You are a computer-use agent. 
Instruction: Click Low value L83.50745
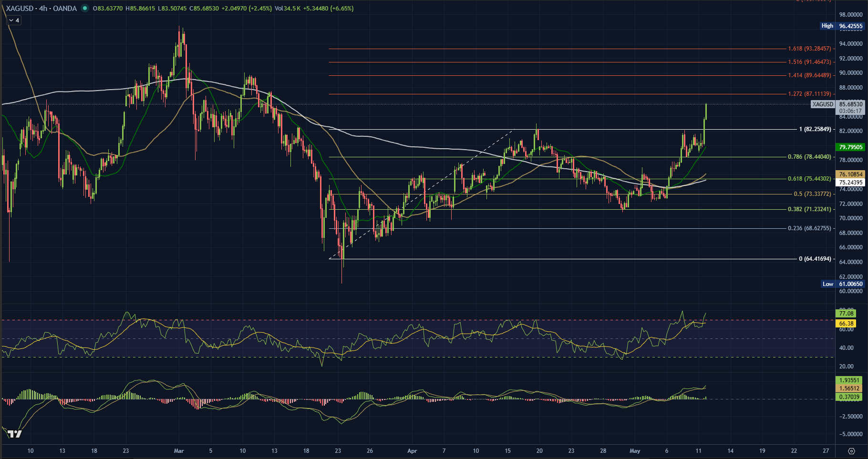(172, 8)
